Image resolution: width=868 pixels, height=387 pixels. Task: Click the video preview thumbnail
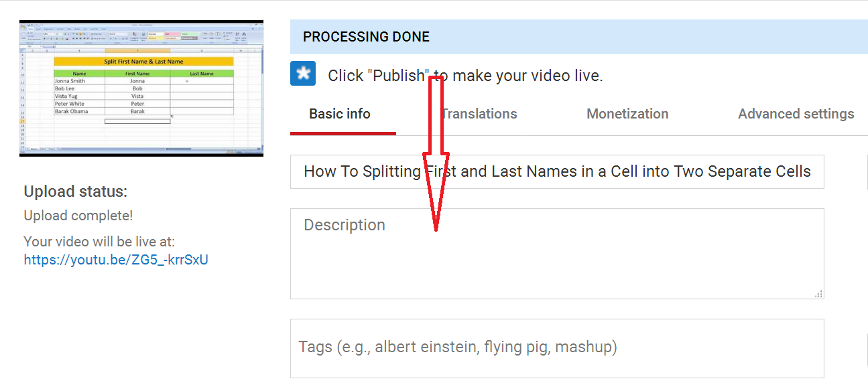[141, 88]
